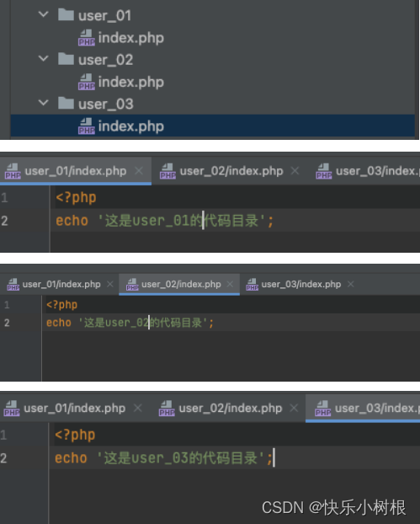Image resolution: width=420 pixels, height=524 pixels.
Task: Click PHP file icon under user_02 folder
Action: point(87,82)
